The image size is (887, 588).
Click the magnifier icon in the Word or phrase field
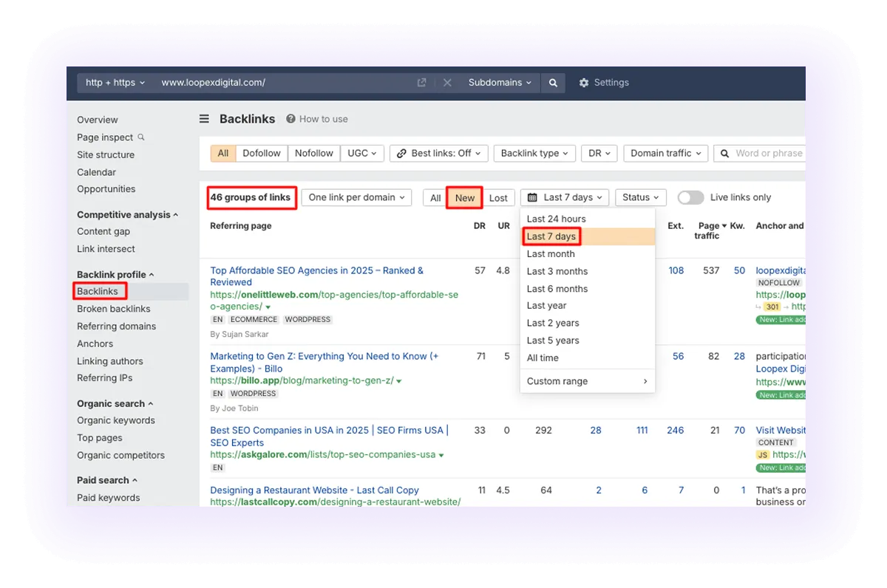pos(724,153)
